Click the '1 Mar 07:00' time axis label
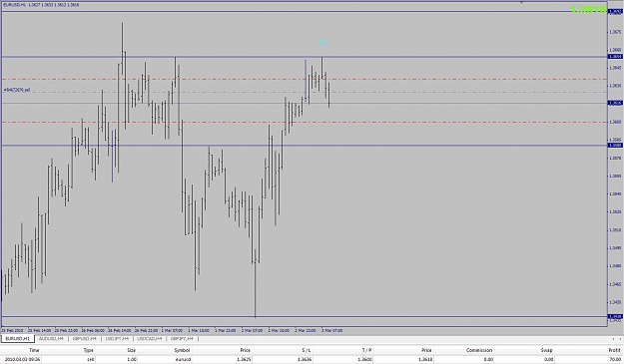The height and width of the screenshot is (364, 624). 173,330
